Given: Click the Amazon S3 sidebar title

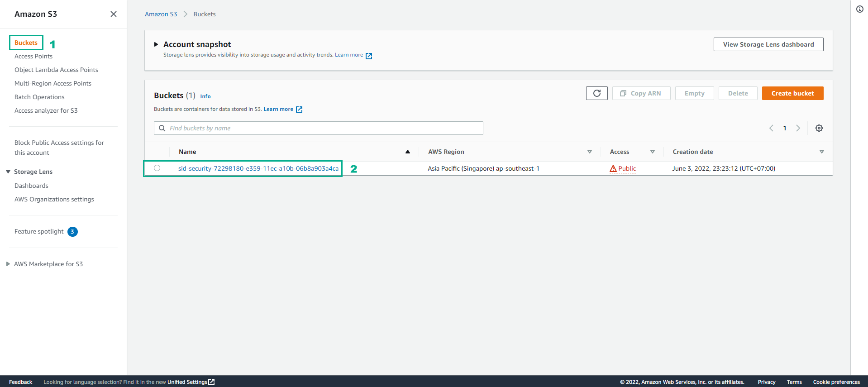Looking at the screenshot, I should (x=36, y=14).
